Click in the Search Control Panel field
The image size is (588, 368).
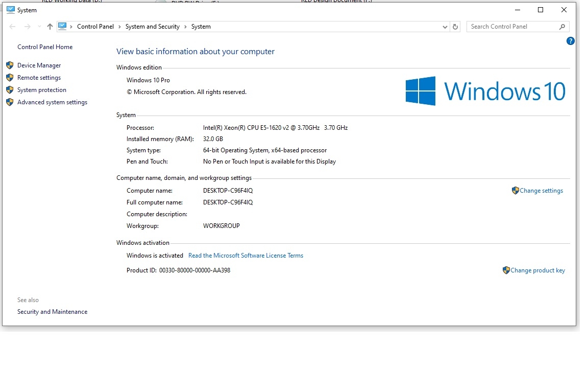510,27
